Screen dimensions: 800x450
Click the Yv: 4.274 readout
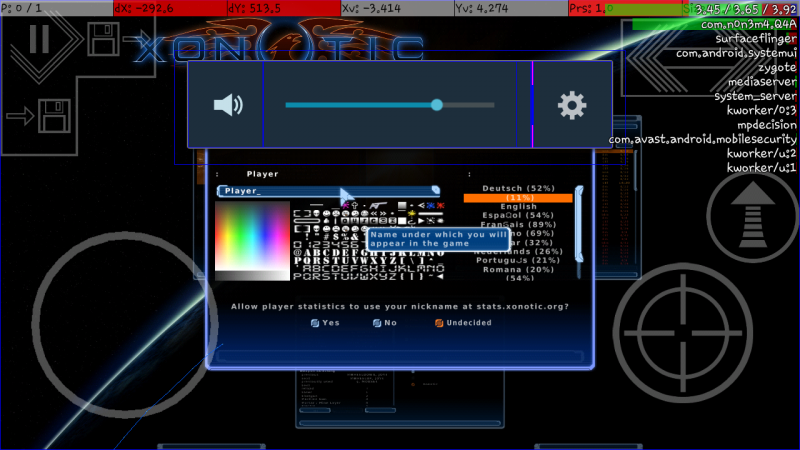tap(511, 8)
